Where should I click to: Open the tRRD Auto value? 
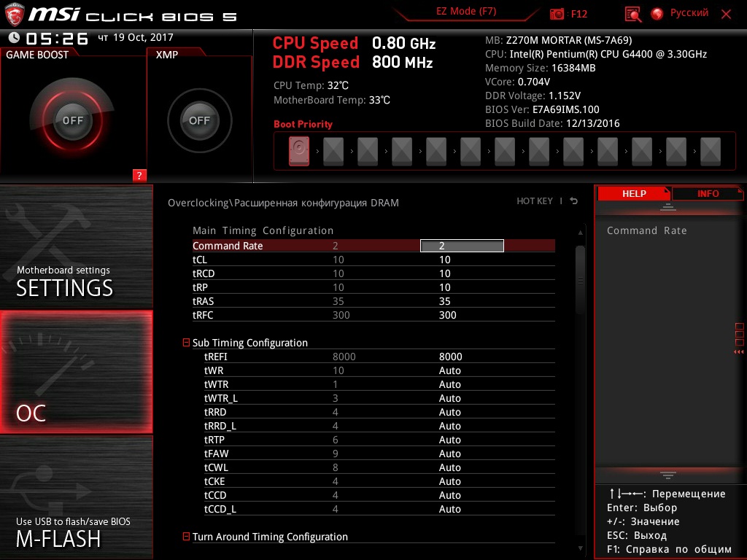449,411
